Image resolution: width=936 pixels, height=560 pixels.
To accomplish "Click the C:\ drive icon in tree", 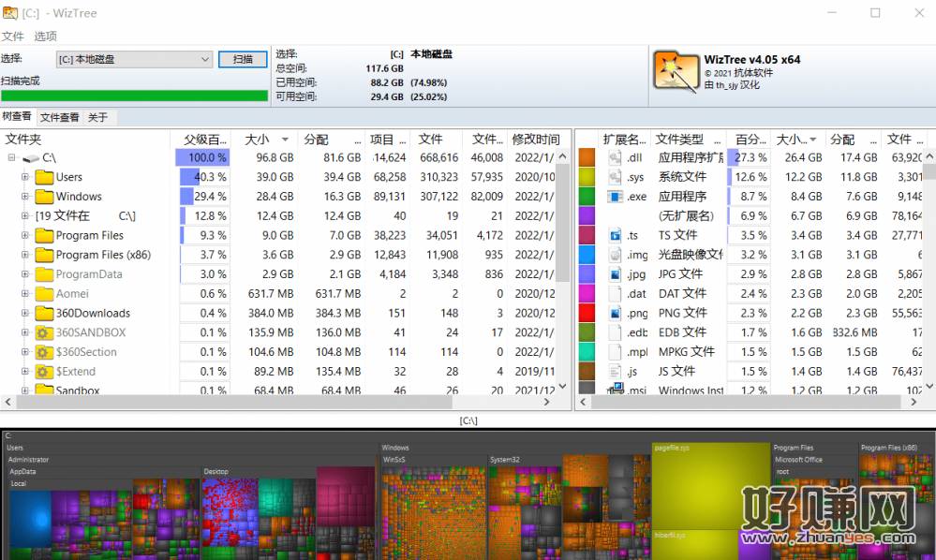I will pos(31,158).
